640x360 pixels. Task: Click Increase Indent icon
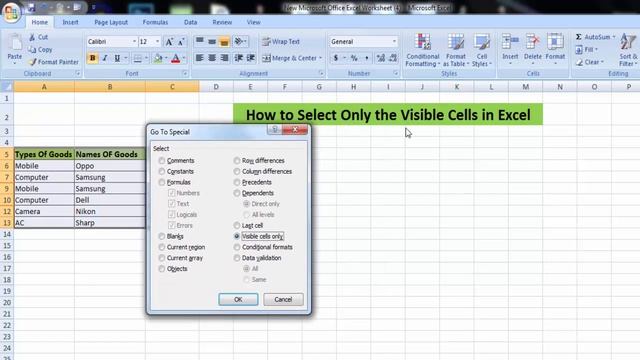(251, 58)
